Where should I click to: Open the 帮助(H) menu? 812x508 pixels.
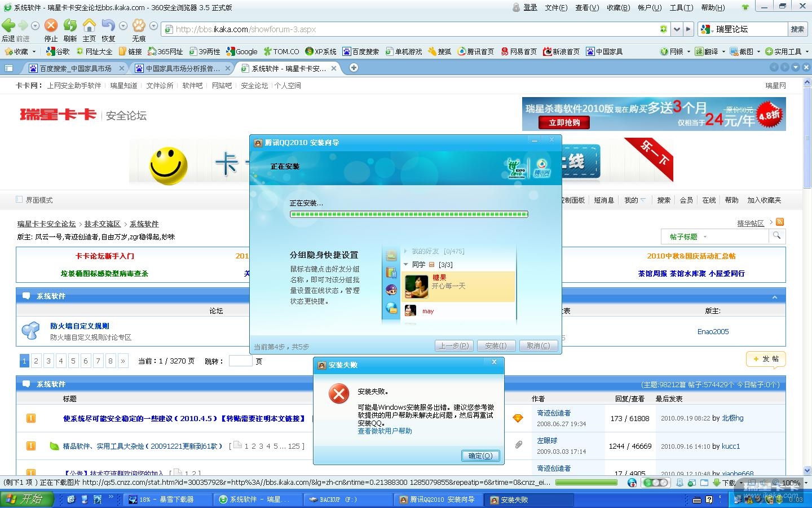point(713,7)
